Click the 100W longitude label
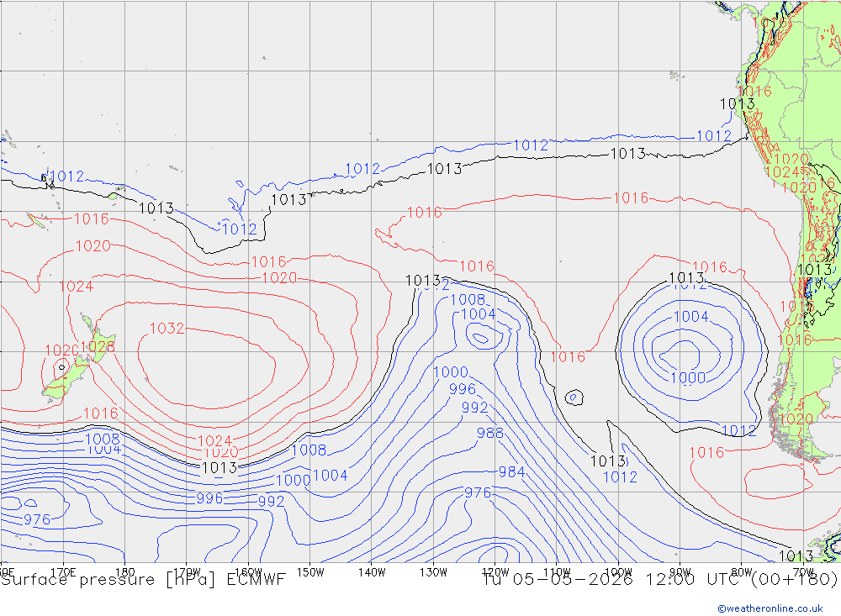The height and width of the screenshot is (616, 841). (x=618, y=572)
